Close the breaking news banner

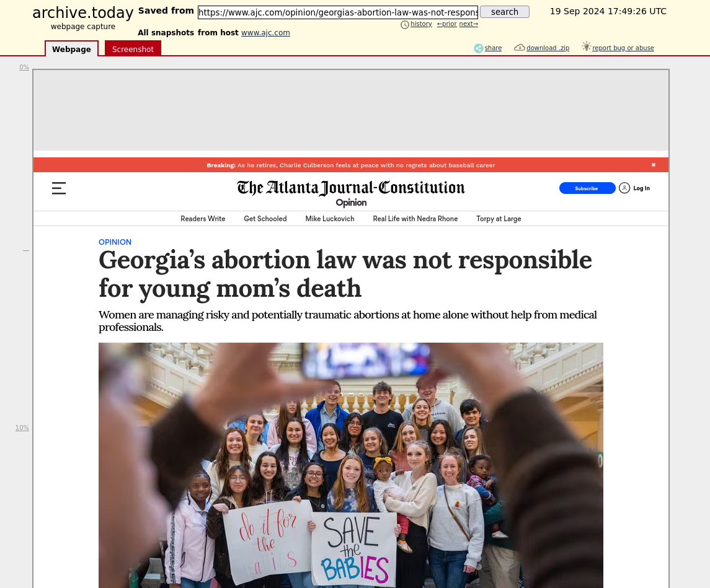click(x=654, y=165)
